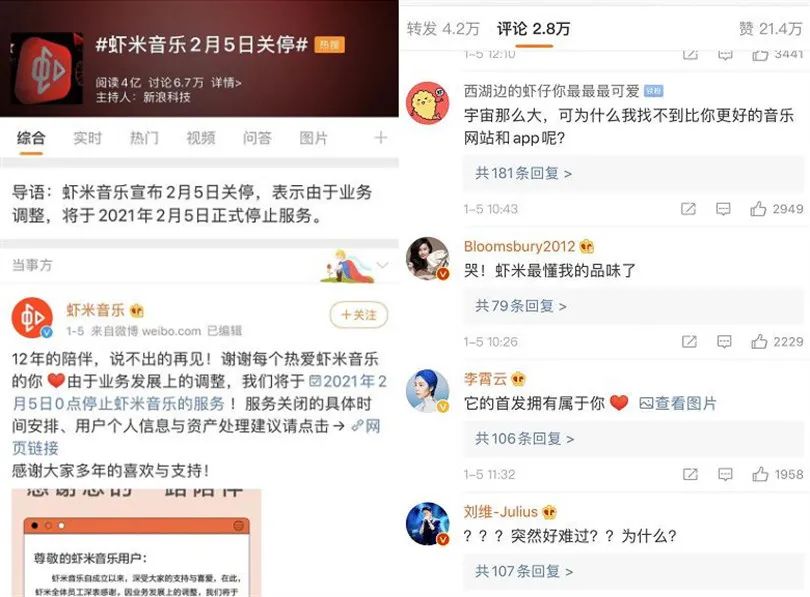Reply to 李霄云's comment via speech bubble icon
Screen dimensions: 810x597
pos(725,474)
